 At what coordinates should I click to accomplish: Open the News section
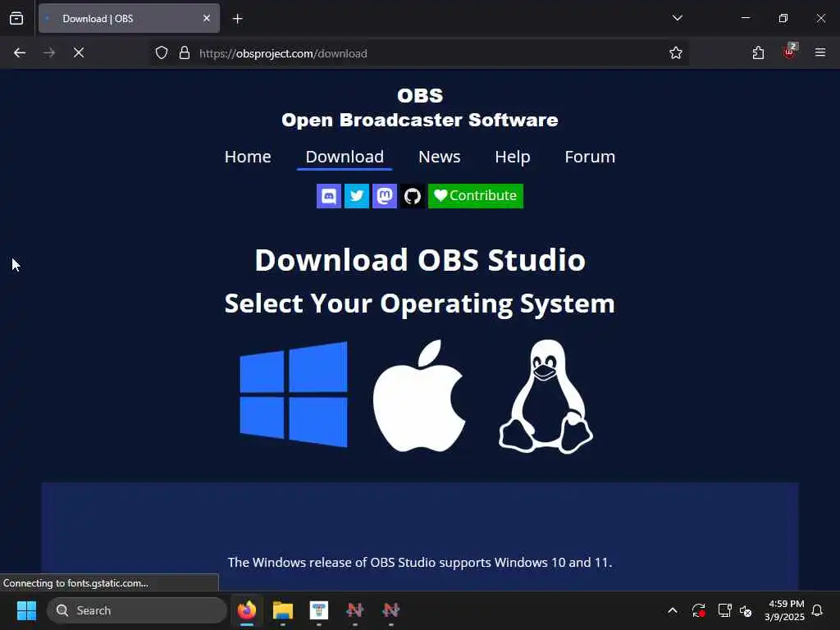point(440,157)
